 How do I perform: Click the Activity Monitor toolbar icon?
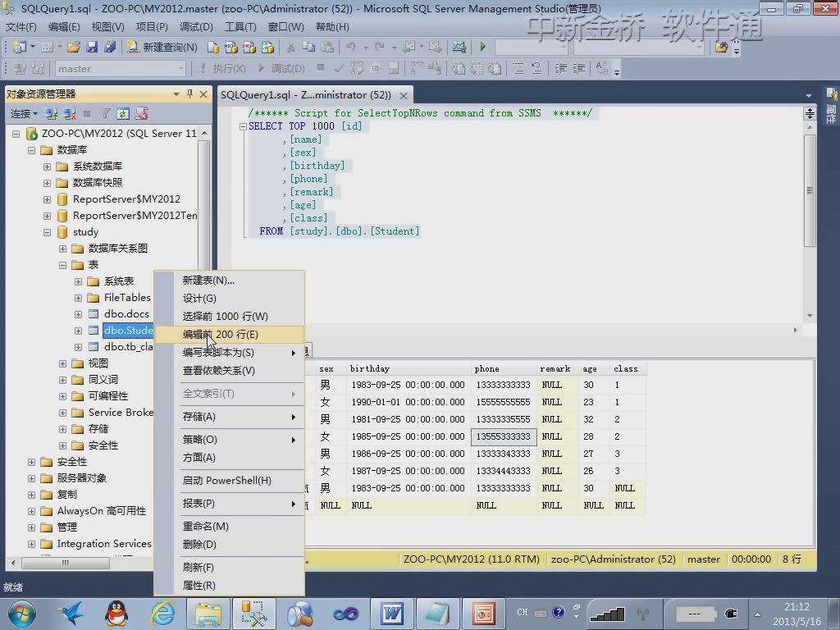click(459, 47)
